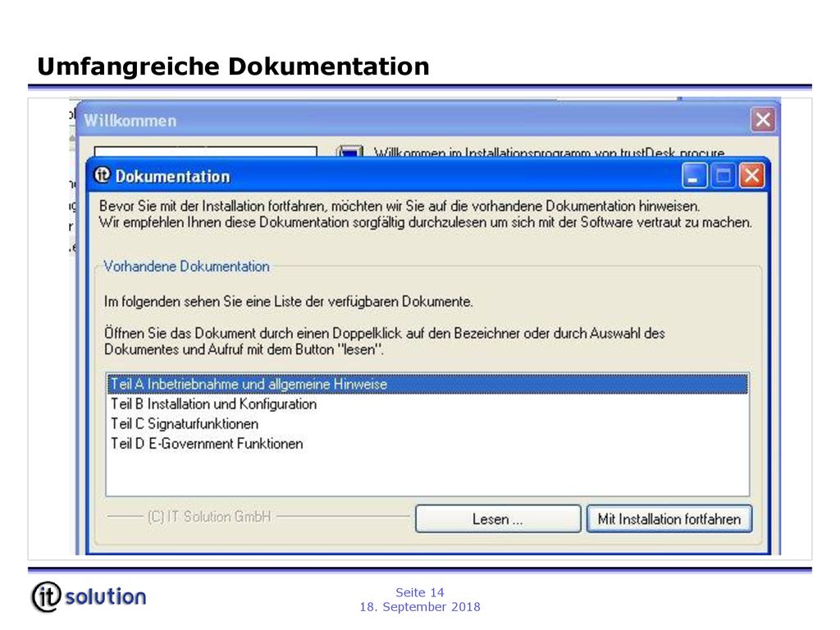Minimize the Dokumentation window
This screenshot has width=840, height=630.
694,176
